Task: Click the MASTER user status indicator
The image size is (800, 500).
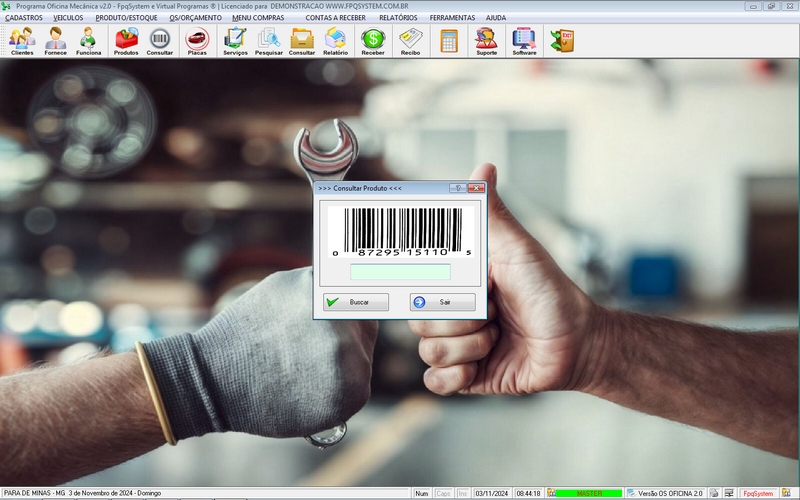Action: [x=589, y=493]
